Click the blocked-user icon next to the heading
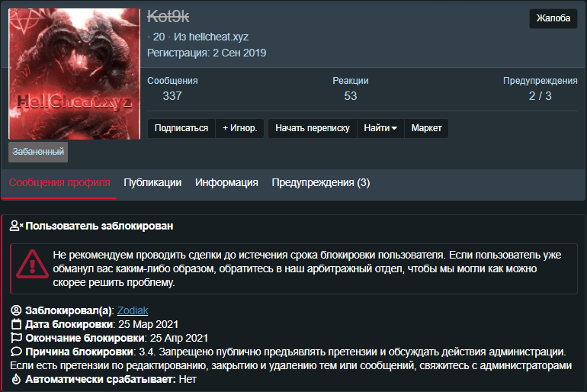 click(17, 226)
